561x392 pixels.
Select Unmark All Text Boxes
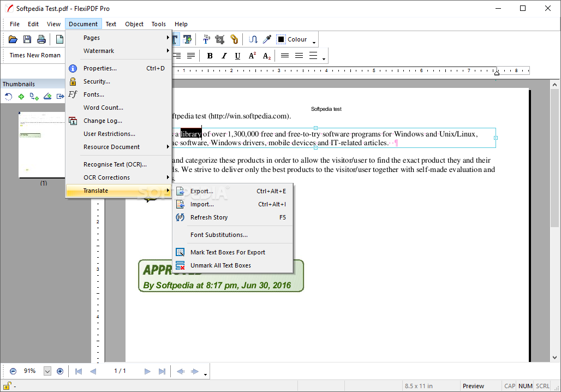pos(233,266)
